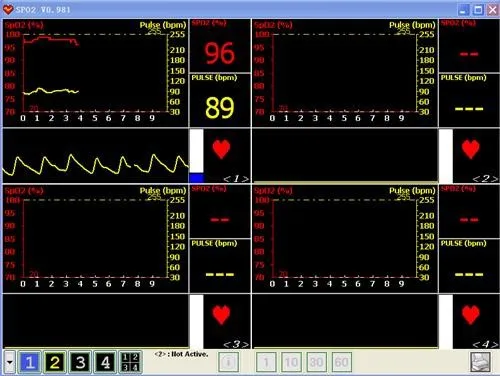Choose the 30 minute time scale button
The image size is (500, 376).
tap(316, 362)
